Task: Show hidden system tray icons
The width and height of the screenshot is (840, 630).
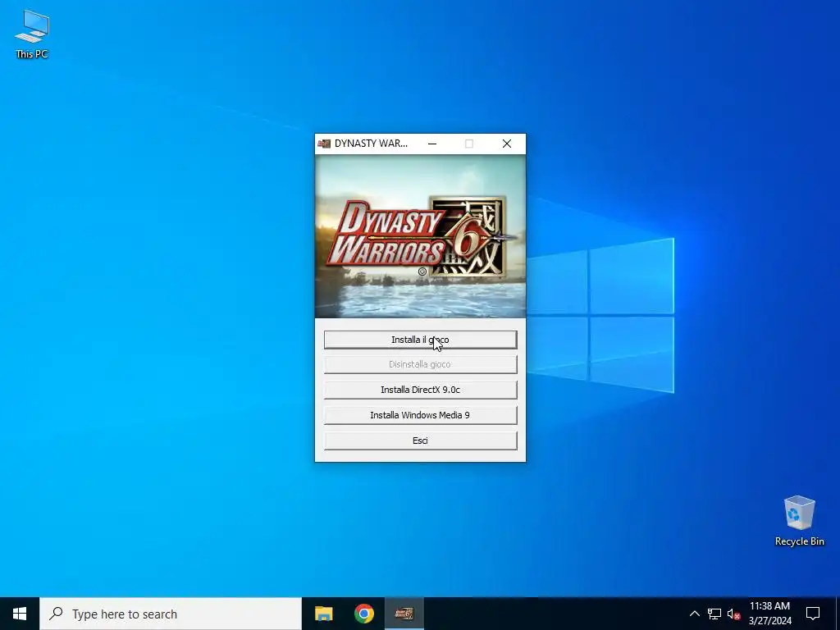Action: (x=694, y=614)
